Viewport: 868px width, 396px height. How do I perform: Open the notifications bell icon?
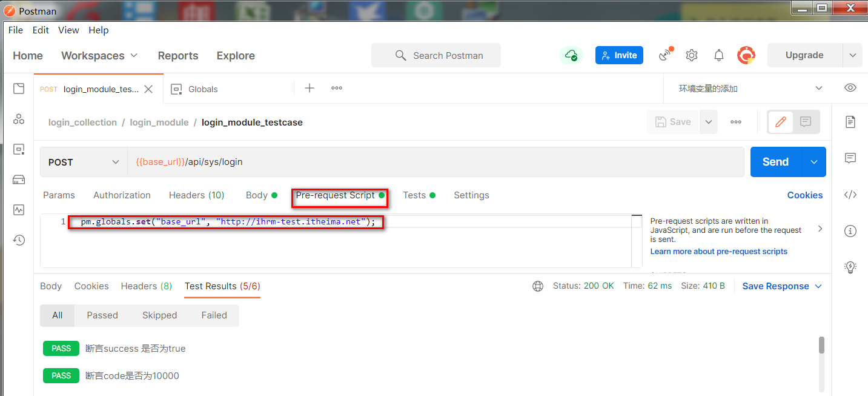(x=719, y=55)
